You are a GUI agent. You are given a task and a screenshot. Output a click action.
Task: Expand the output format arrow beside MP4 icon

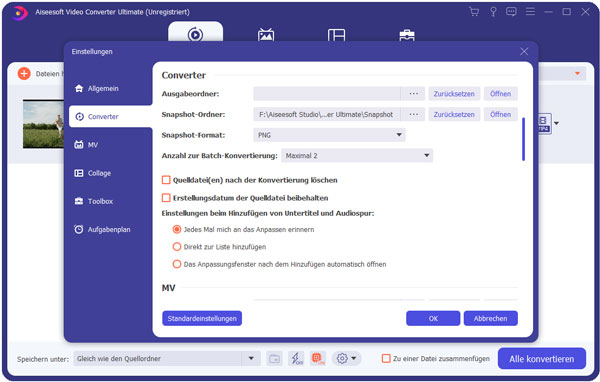[556, 123]
